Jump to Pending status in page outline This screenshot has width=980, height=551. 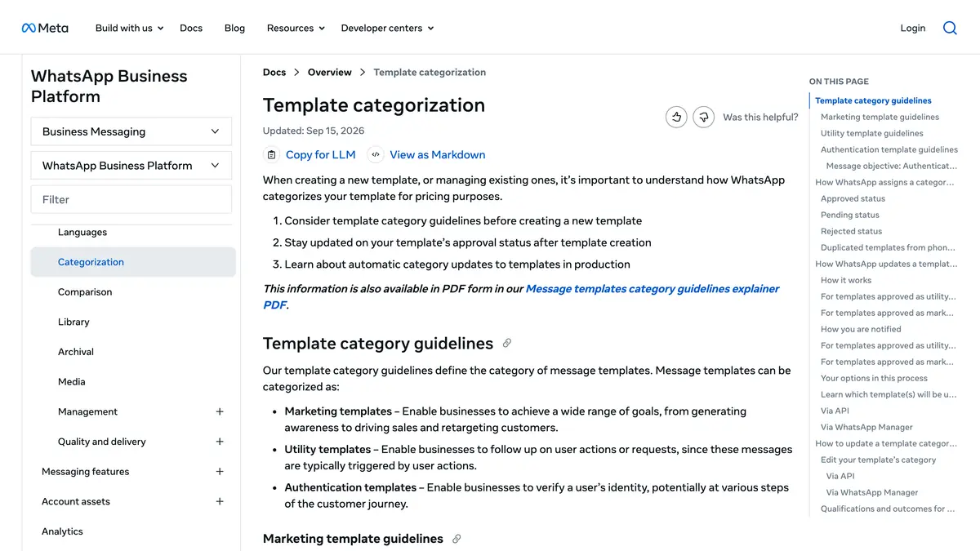(x=850, y=215)
